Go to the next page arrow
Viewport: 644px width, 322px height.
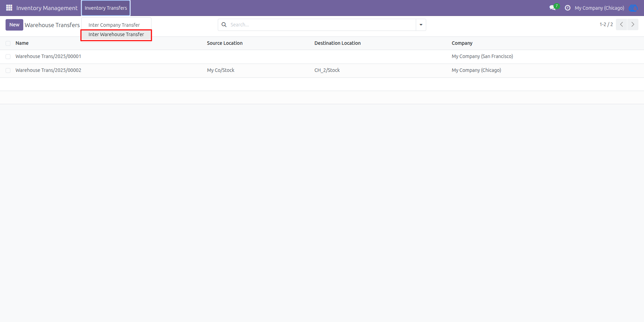coord(633,25)
